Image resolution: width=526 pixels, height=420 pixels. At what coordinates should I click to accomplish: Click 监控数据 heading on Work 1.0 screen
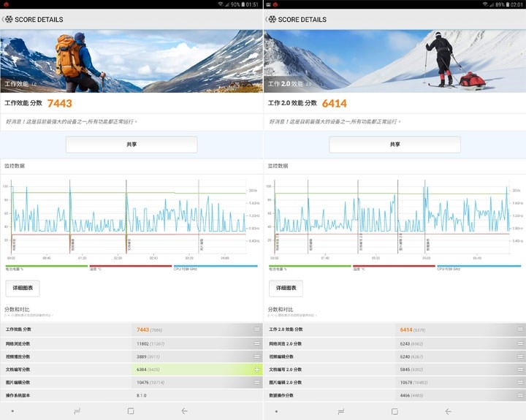[15, 166]
